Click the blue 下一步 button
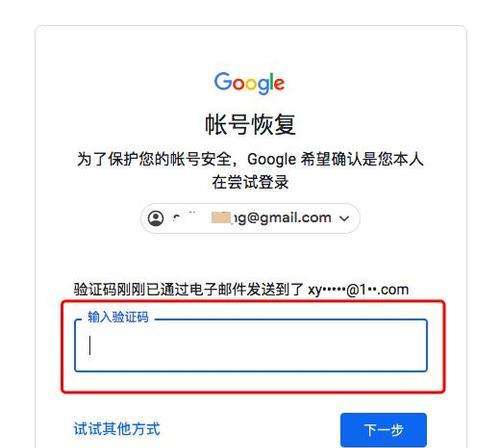The image size is (500, 448). (x=384, y=430)
